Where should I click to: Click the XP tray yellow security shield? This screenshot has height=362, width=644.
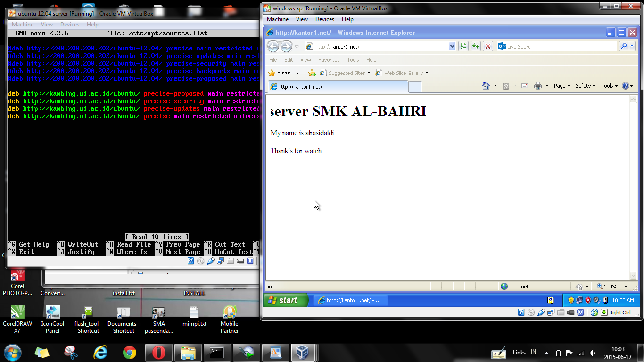click(570, 300)
